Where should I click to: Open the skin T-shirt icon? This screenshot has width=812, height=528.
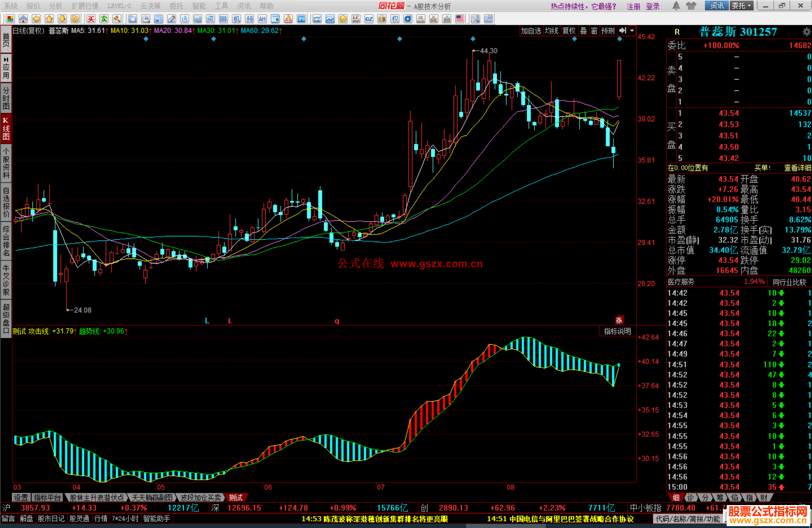(691, 6)
